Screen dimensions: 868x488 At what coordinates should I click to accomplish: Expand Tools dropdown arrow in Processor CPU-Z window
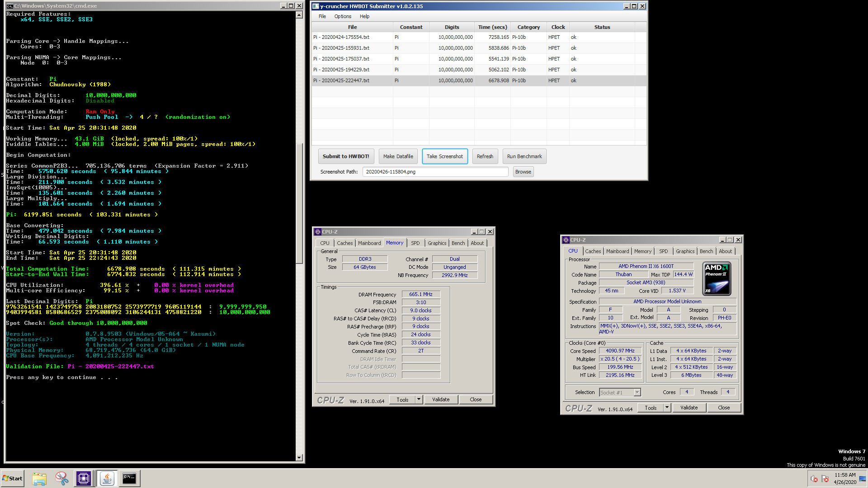(667, 408)
